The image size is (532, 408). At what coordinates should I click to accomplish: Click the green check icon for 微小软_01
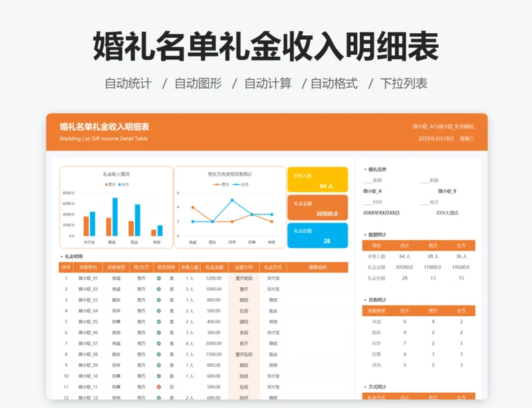(159, 278)
